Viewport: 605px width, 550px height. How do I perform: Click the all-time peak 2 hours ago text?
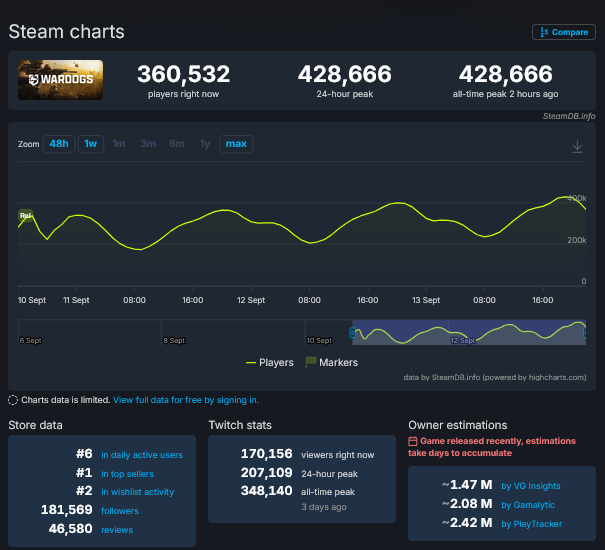pos(505,94)
